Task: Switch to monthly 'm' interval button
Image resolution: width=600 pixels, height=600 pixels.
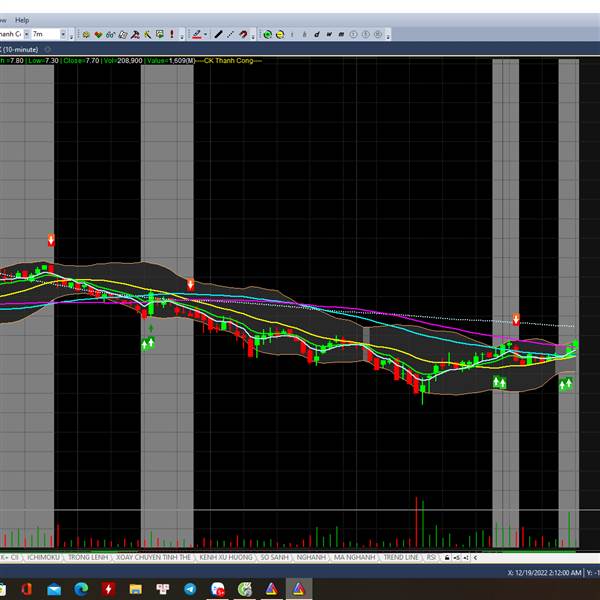Action: 341,34
